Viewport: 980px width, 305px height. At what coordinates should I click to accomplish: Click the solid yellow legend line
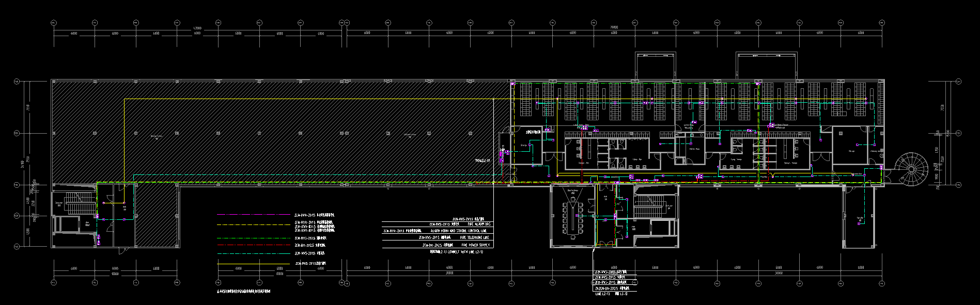coord(253,263)
